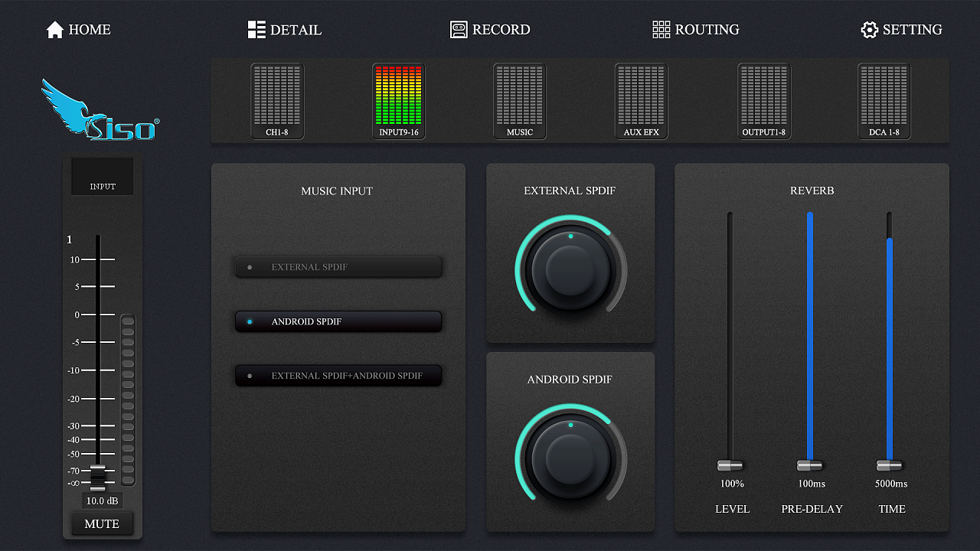The width and height of the screenshot is (980, 551).
Task: Click the TIME label under reverb
Action: point(893,509)
